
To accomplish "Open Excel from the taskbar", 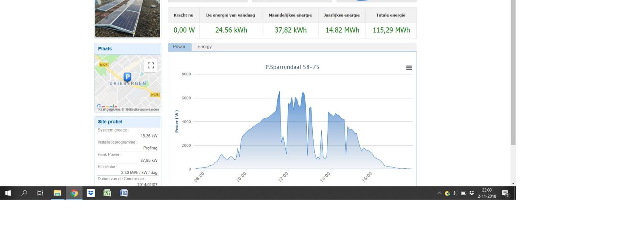I will click(x=107, y=193).
